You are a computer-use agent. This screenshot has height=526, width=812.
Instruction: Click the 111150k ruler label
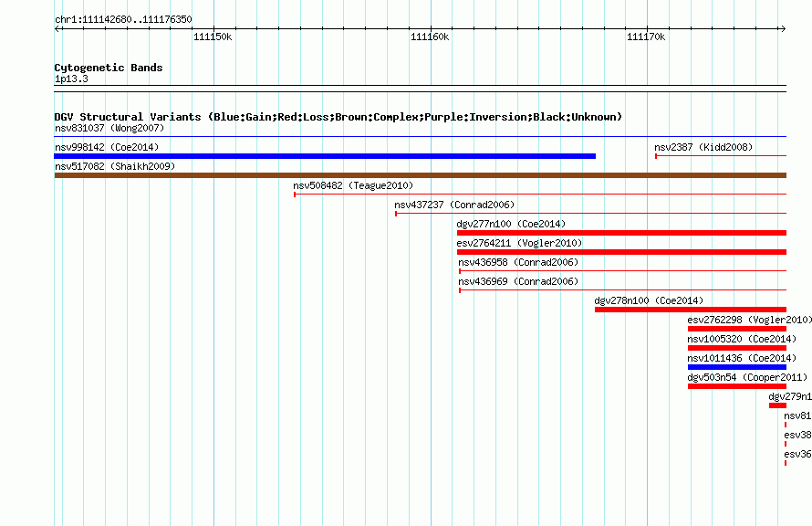click(x=213, y=37)
